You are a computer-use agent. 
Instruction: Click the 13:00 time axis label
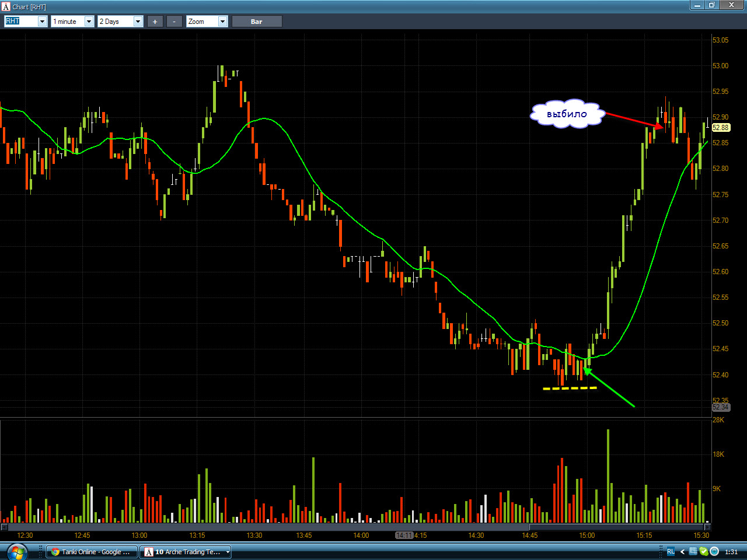pos(139,535)
